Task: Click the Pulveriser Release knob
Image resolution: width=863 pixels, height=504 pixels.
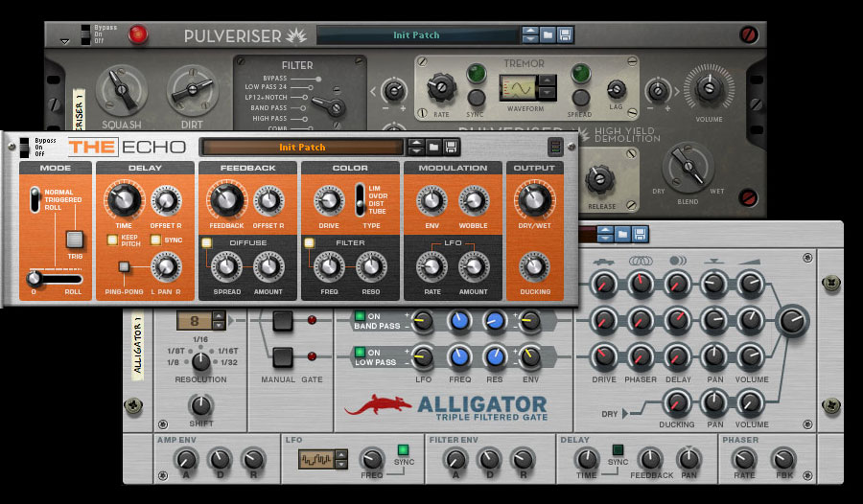Action: (599, 179)
